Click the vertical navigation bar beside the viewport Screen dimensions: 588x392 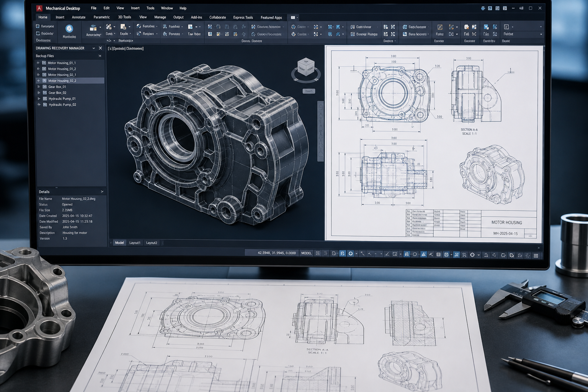click(320, 131)
